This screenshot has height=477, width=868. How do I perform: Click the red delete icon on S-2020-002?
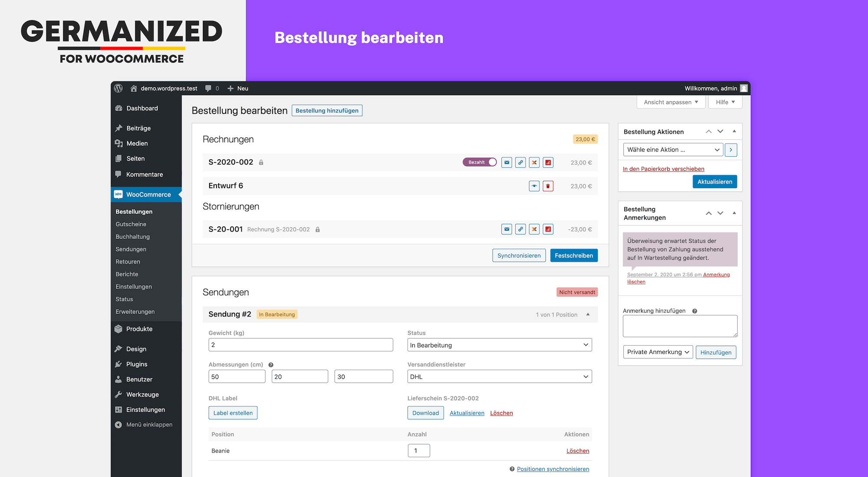(547, 163)
